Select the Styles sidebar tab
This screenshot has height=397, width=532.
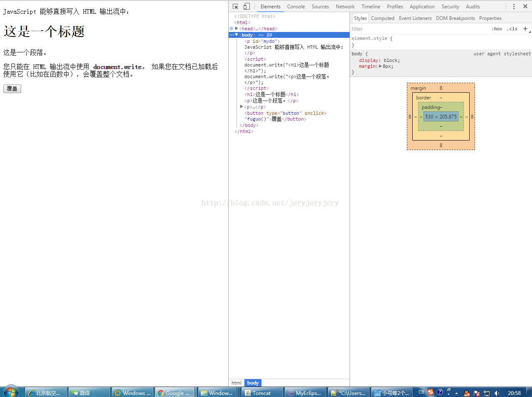[x=360, y=18]
